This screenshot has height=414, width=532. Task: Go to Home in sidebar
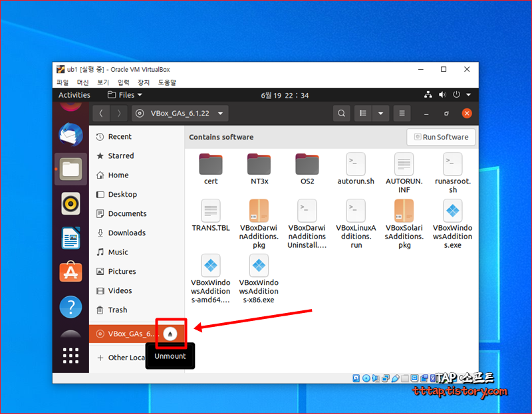coord(137,175)
